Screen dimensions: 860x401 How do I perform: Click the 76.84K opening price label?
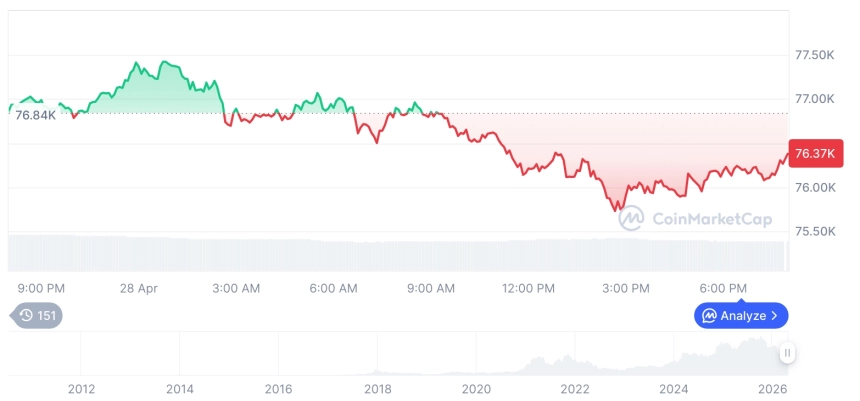point(35,115)
